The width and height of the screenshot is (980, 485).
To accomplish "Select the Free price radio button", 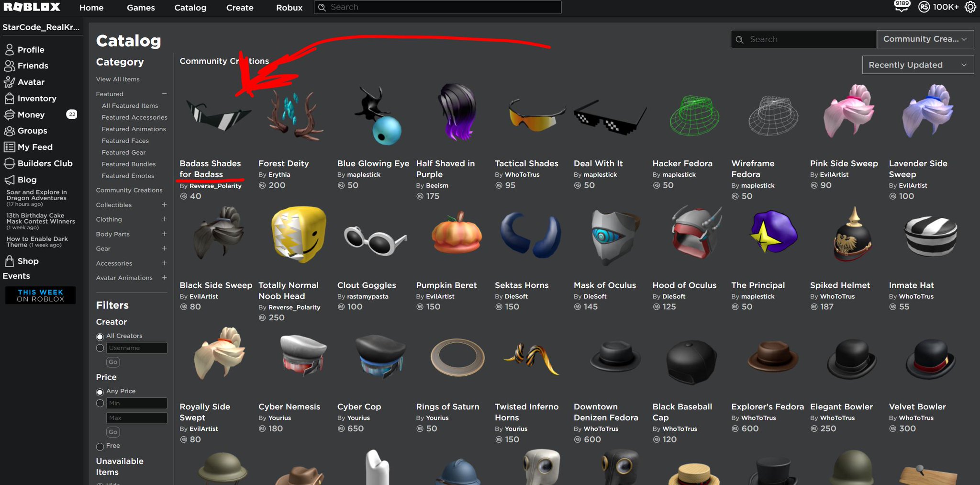I will click(100, 447).
